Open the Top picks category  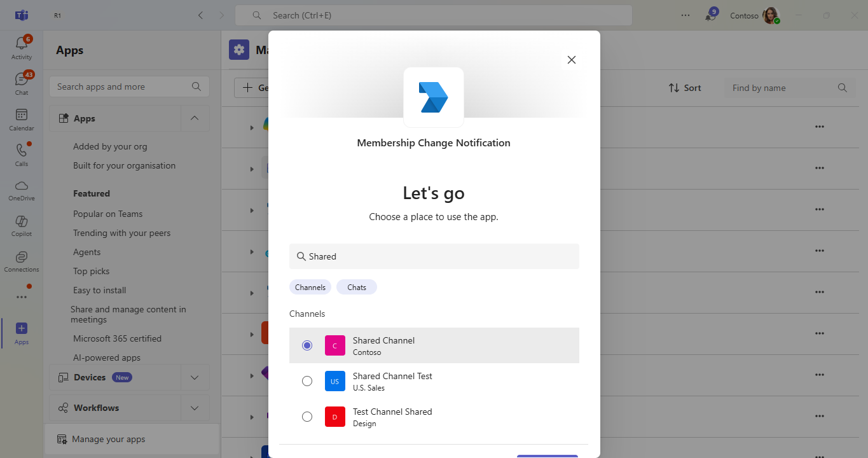pos(92,271)
